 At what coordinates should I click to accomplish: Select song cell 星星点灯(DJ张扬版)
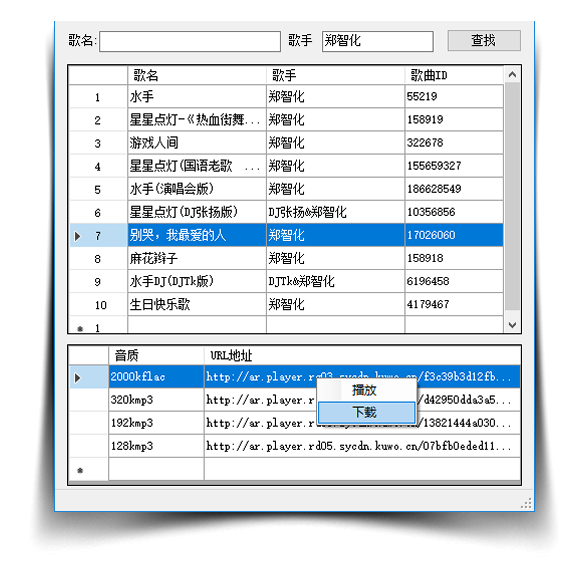point(197,212)
